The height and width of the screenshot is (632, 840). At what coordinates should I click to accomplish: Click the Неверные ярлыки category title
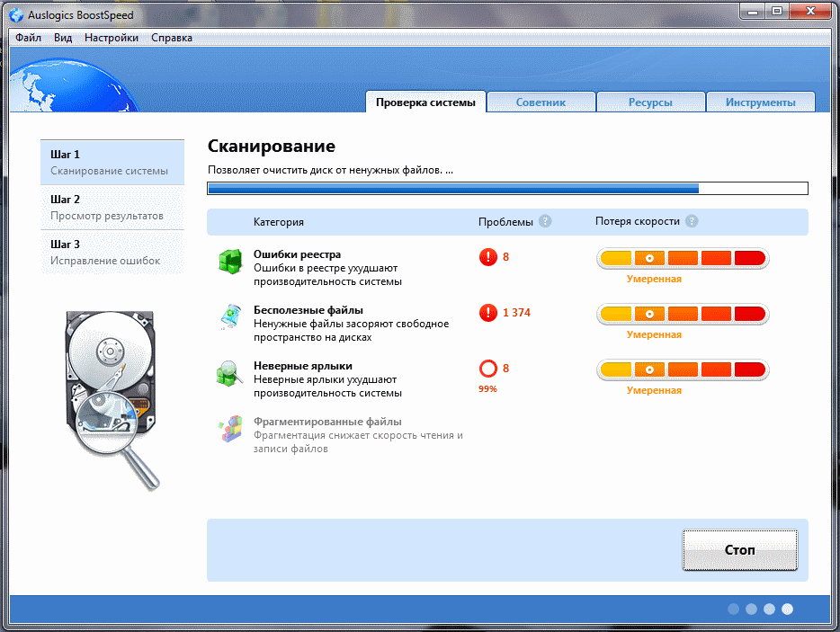pyautogui.click(x=303, y=366)
